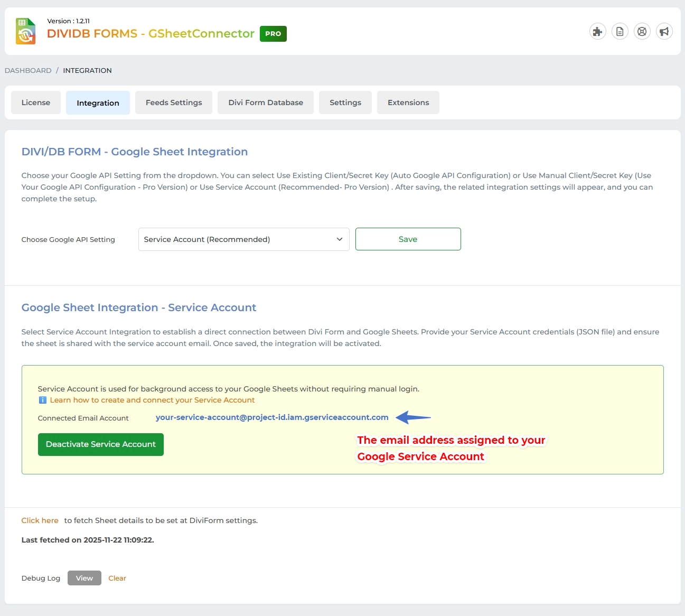Clear the debug log
Image resolution: width=685 pixels, height=616 pixels.
point(117,578)
